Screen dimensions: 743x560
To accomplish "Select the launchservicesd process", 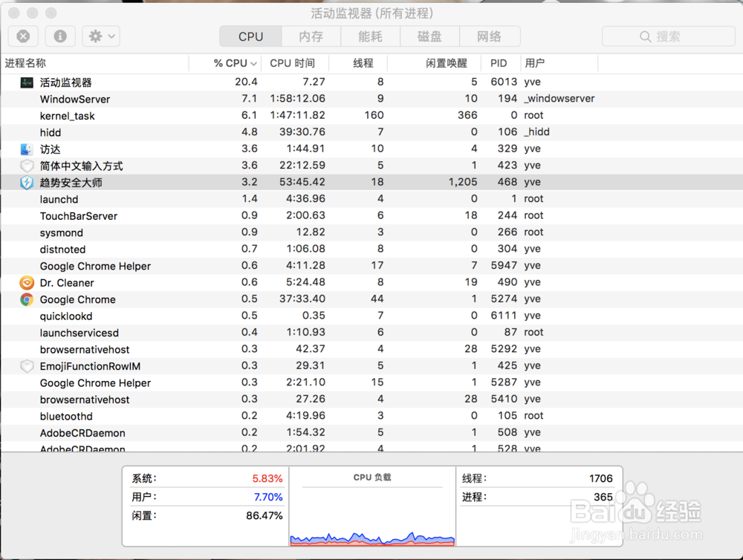I will 371,333.
